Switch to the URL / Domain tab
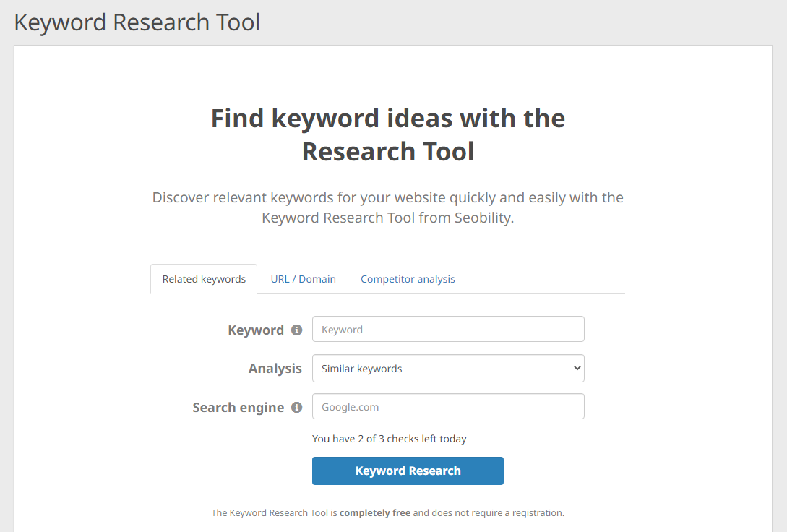The height and width of the screenshot is (532, 787). (x=303, y=278)
